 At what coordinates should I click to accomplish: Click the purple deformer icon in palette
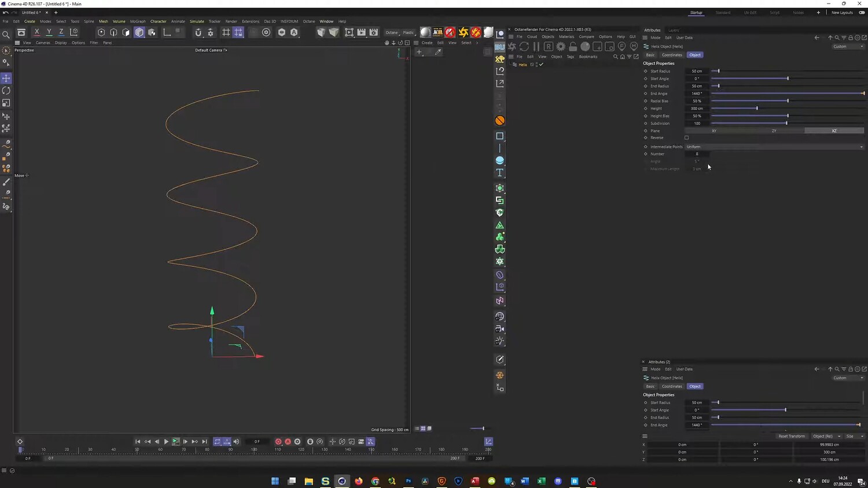click(x=500, y=275)
